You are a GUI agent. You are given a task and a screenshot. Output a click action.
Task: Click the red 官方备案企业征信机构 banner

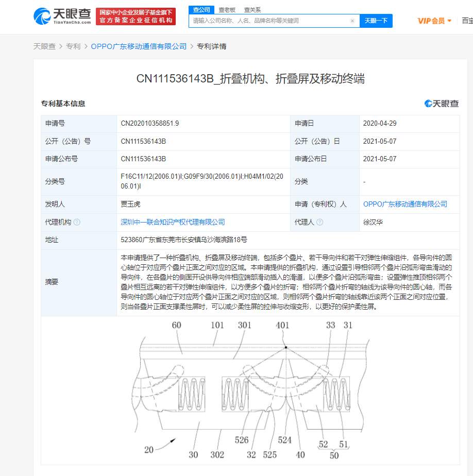136,16
